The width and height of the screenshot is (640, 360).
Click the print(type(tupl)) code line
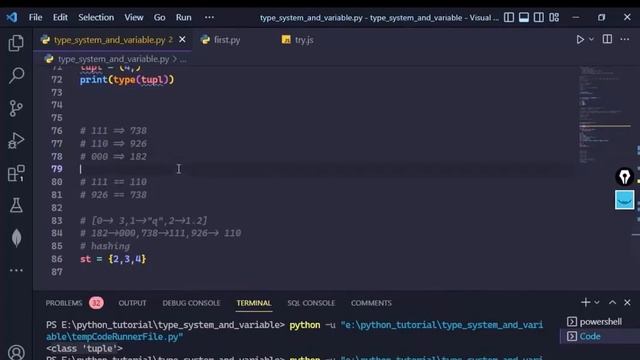(x=127, y=80)
